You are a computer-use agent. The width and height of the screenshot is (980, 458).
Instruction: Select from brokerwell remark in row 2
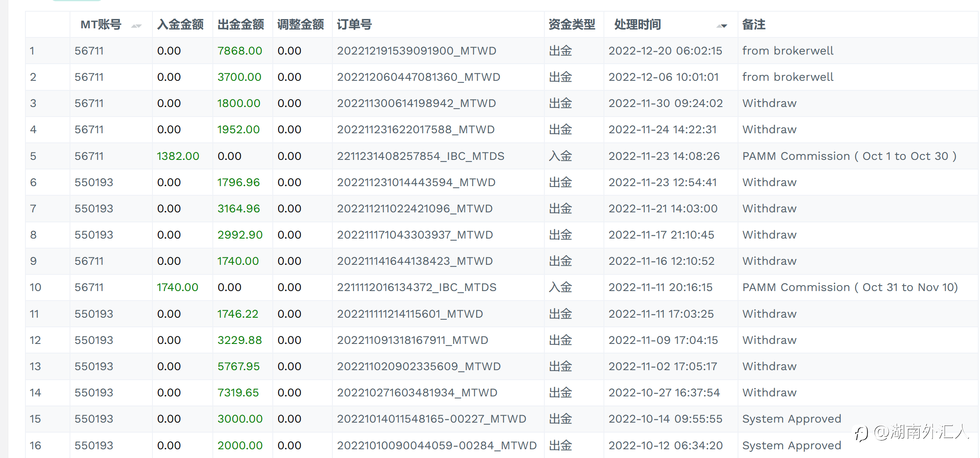click(788, 77)
